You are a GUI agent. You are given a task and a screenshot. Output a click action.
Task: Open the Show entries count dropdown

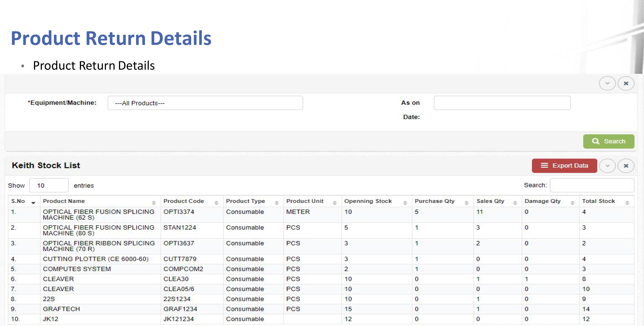click(49, 185)
